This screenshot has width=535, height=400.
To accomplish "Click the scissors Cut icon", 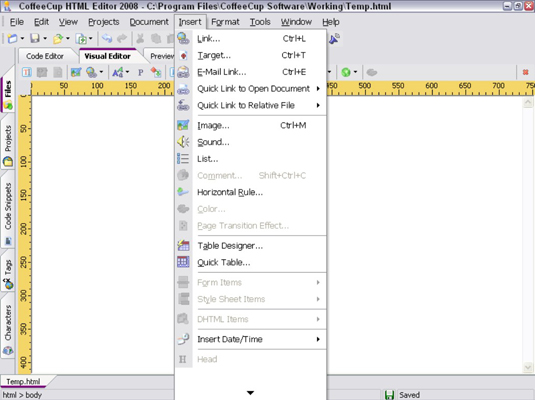I will click(140, 38).
